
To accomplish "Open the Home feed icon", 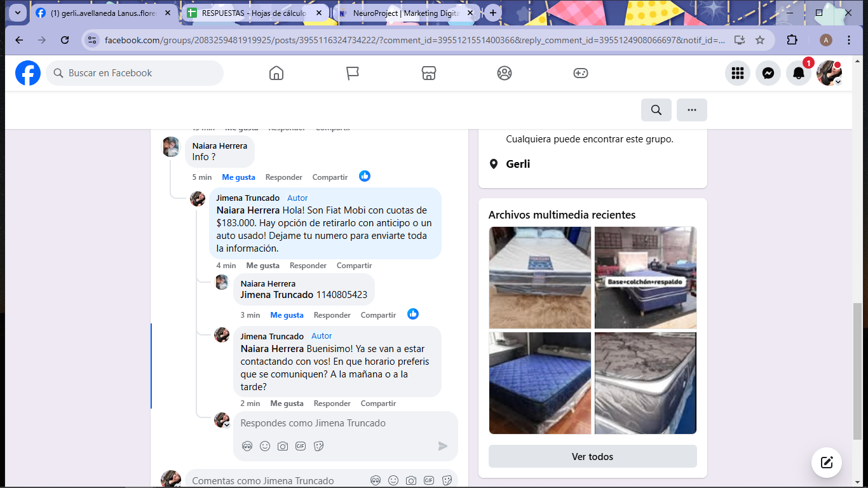I will [x=276, y=73].
